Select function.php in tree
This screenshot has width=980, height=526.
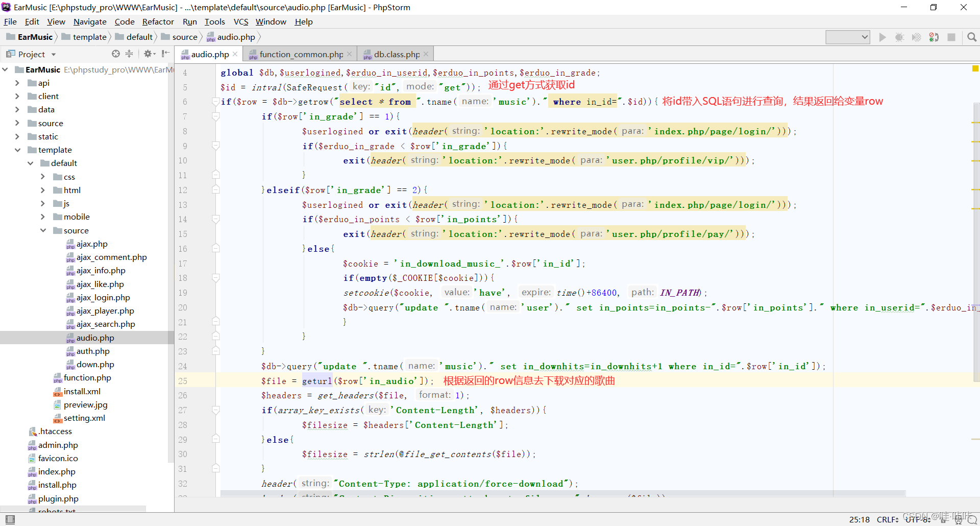82,377
